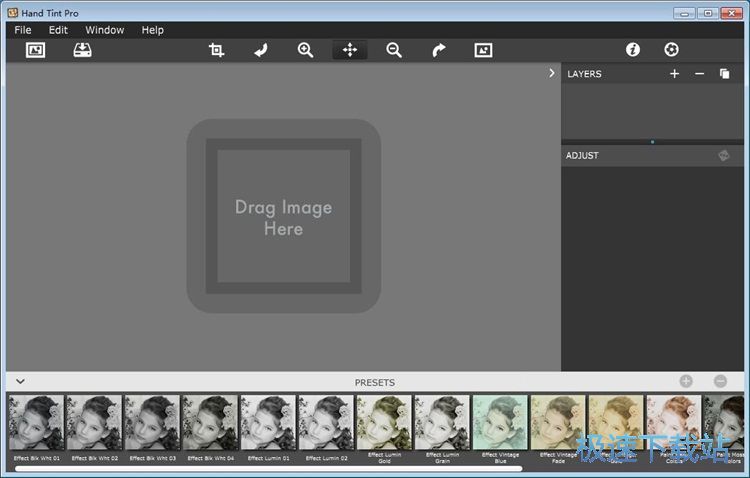Collapse the Presets panel chevron

pos(20,381)
